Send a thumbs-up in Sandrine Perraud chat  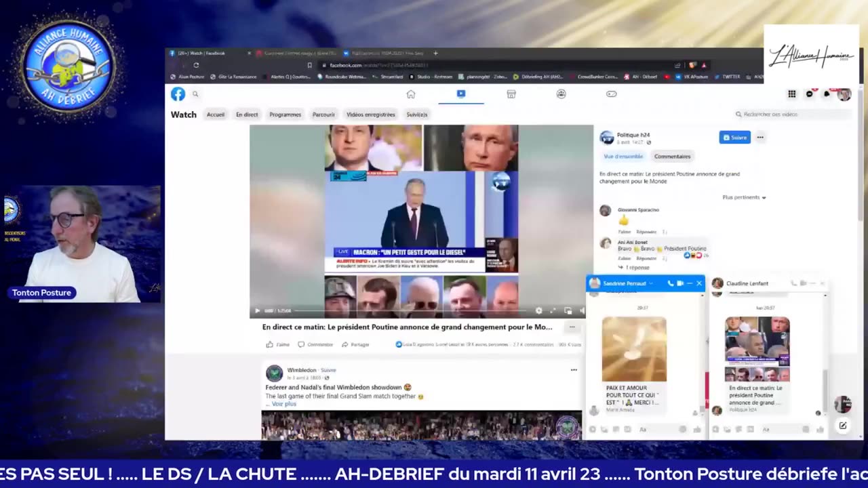[x=696, y=429]
